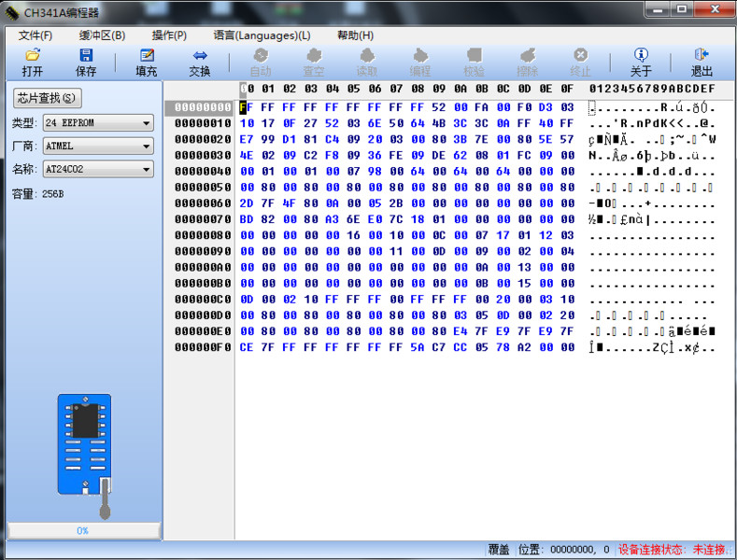Click the 打开 (Open) file icon
Screen dimensions: 737x560
[33, 56]
